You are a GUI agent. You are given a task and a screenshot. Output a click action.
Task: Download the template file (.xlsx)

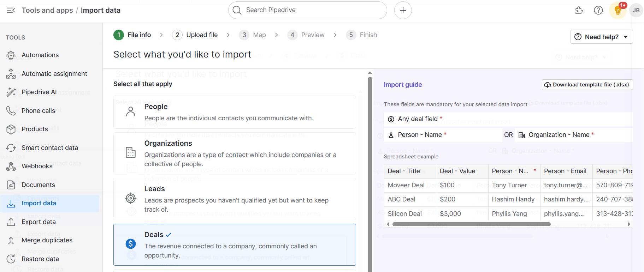click(x=587, y=85)
